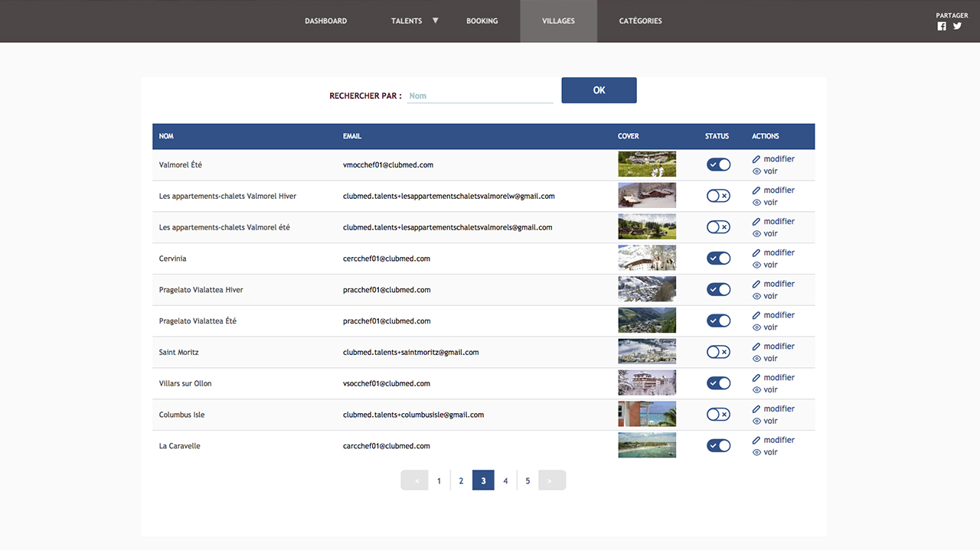Deactivate Villars sur Ollon status switch
The width and height of the screenshot is (980, 550).
point(718,383)
